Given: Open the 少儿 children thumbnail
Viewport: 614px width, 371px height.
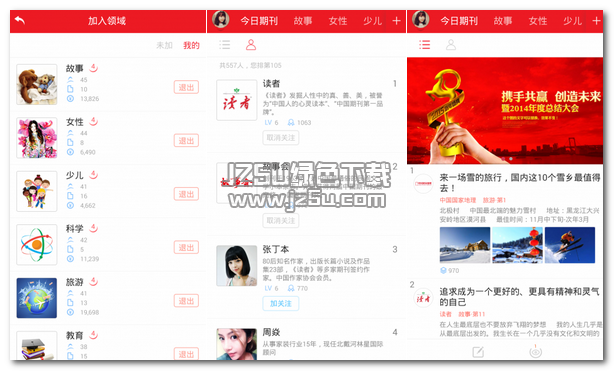Looking at the screenshot, I should click(x=37, y=191).
